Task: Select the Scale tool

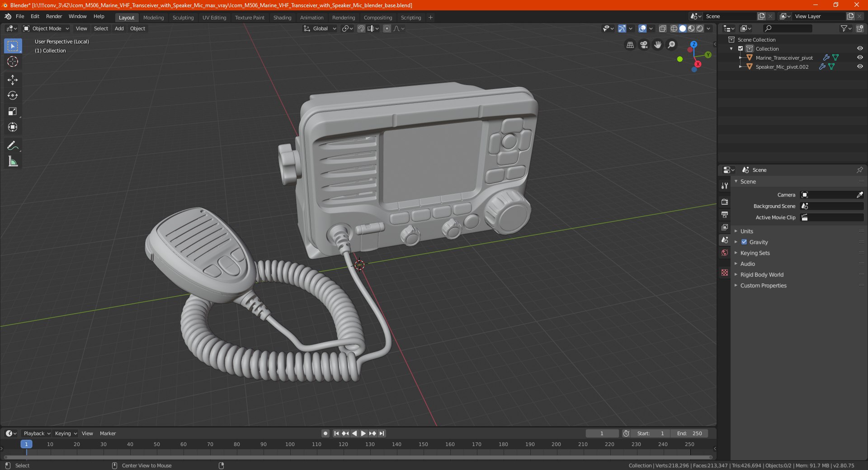Action: 13,112
